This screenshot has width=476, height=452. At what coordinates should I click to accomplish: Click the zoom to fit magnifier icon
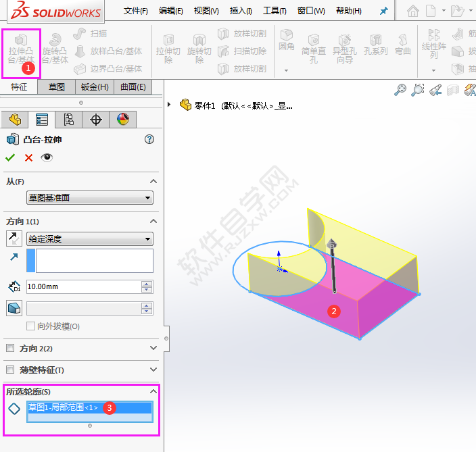(x=400, y=90)
